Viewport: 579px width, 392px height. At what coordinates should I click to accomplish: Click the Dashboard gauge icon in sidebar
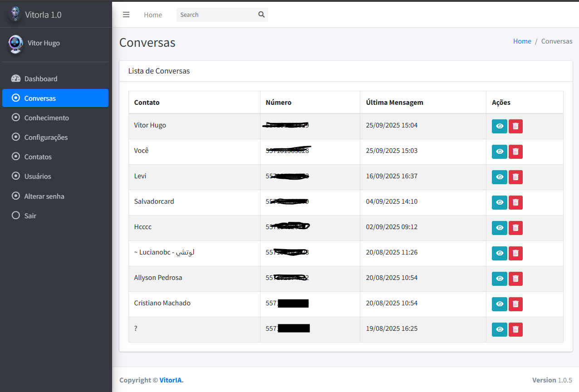click(x=16, y=78)
